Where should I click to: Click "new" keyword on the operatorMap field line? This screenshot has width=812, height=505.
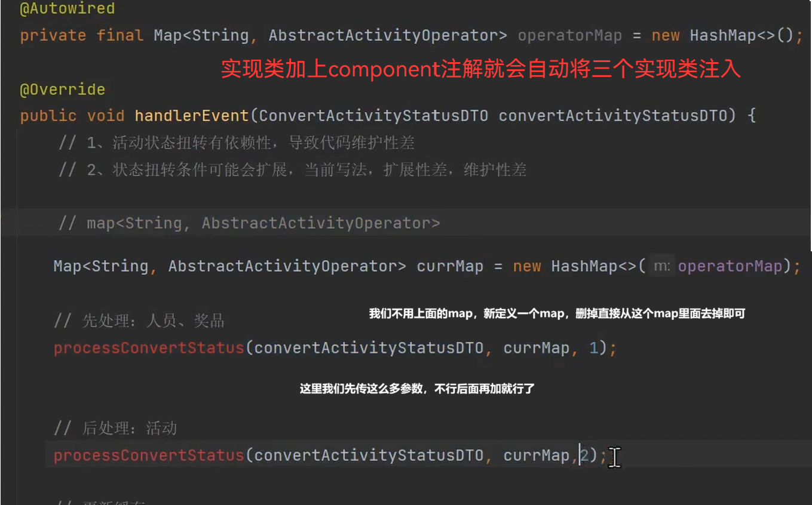(666, 35)
